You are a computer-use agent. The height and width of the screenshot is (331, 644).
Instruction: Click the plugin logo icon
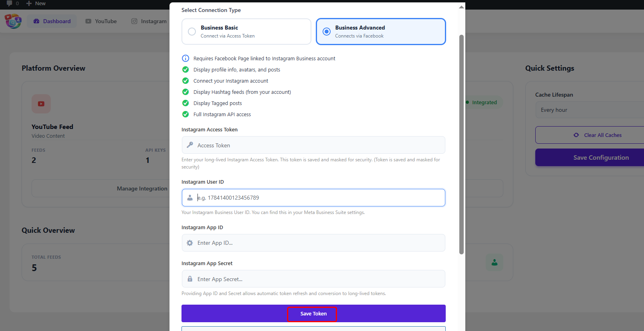point(13,21)
